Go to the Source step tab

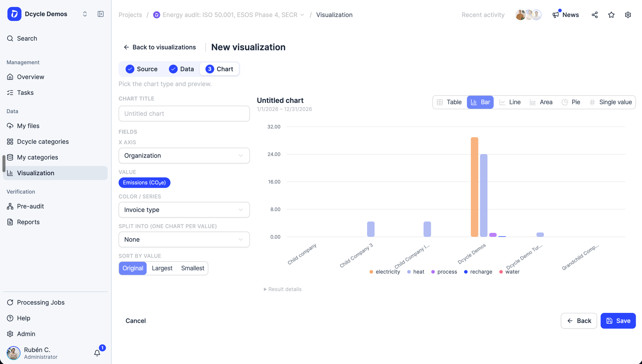pyautogui.click(x=141, y=69)
